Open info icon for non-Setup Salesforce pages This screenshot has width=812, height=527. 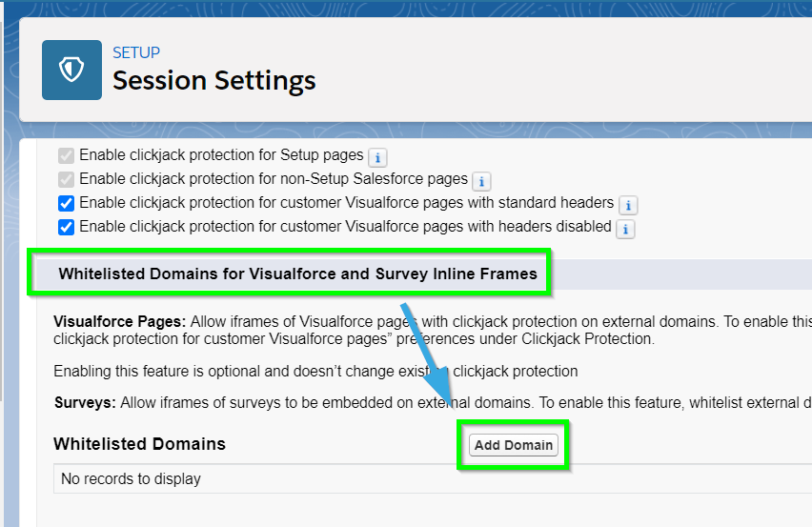point(481,181)
